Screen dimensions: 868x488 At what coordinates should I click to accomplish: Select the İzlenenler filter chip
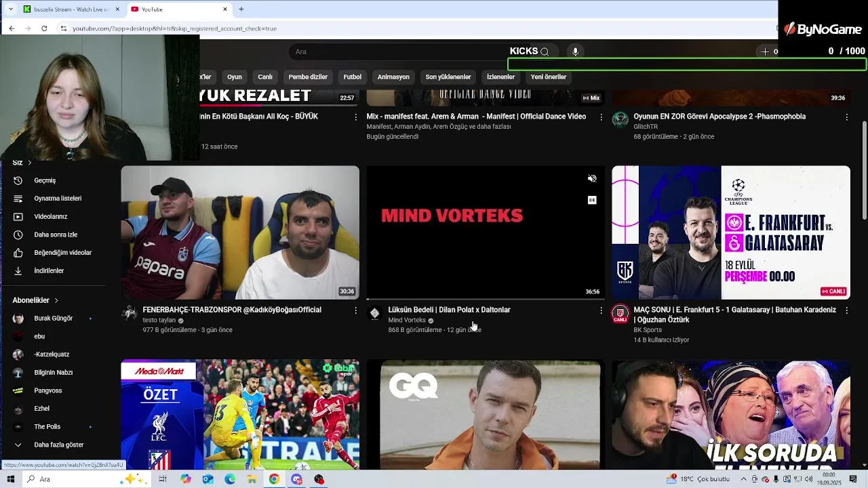click(x=500, y=77)
